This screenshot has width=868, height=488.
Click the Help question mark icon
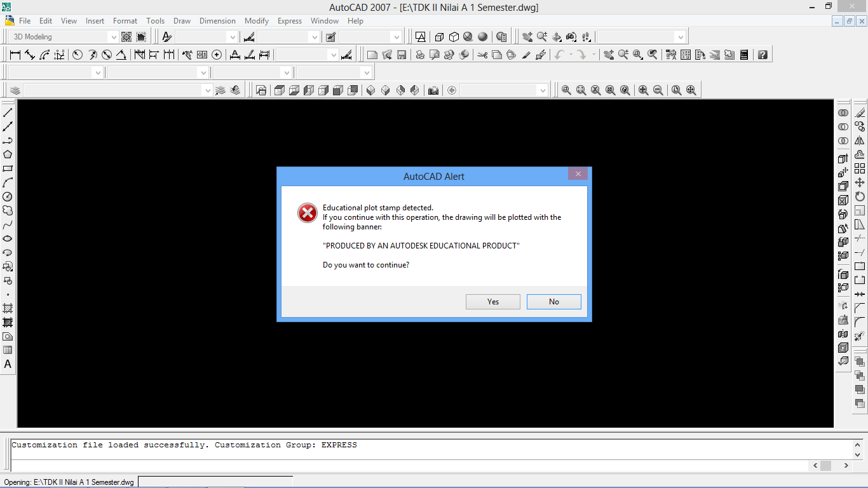763,55
